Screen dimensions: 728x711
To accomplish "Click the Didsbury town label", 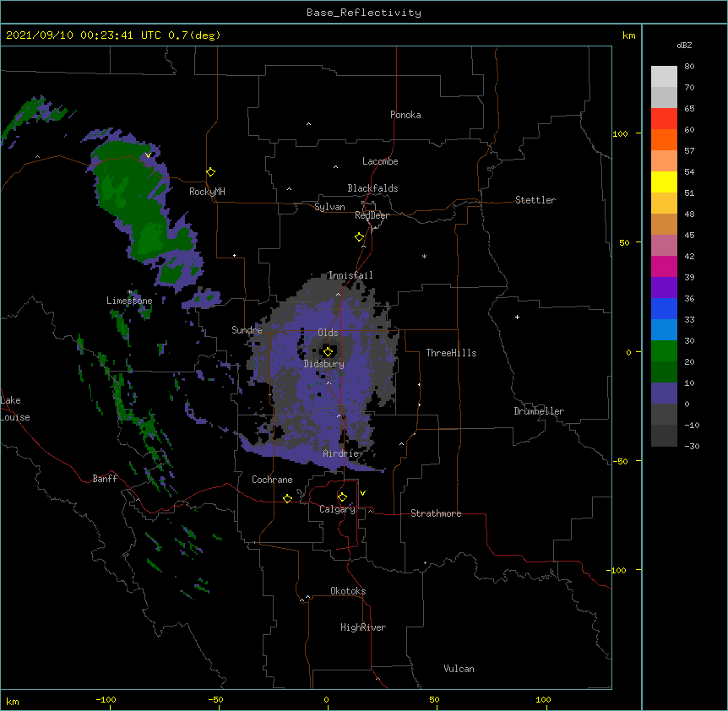I will pos(324,364).
